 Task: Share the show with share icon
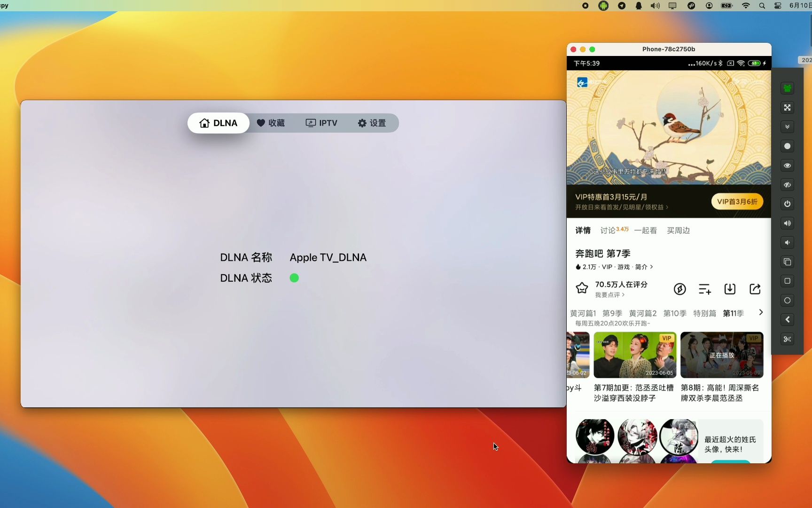[x=755, y=289]
